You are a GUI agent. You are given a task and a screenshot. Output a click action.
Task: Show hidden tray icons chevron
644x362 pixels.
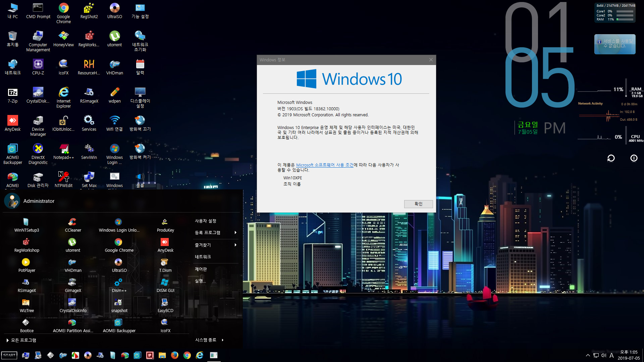click(588, 355)
